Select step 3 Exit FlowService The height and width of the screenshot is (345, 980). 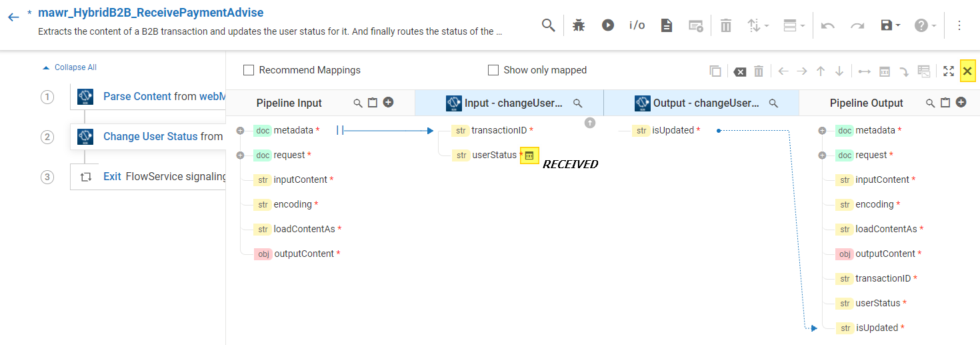[x=148, y=177]
